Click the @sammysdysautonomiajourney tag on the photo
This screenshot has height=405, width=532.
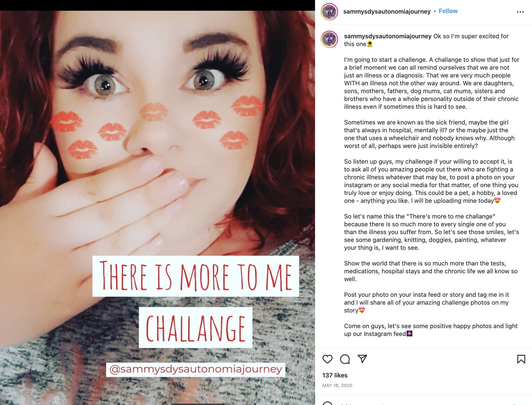point(196,369)
